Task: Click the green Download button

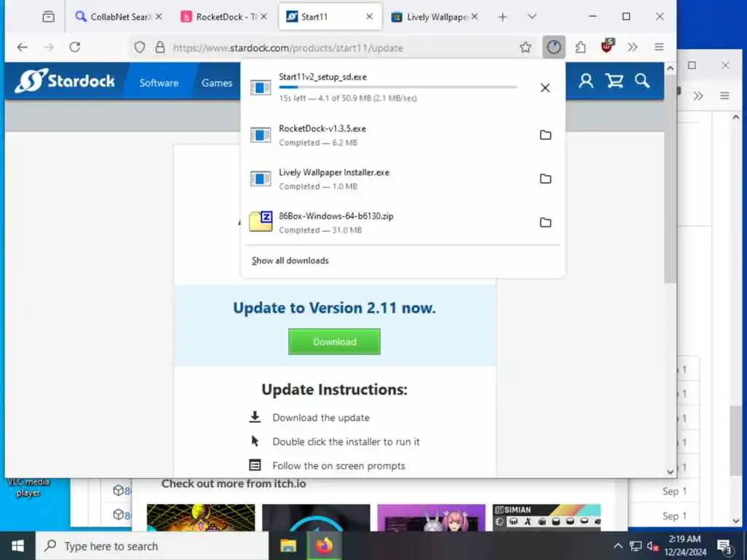Action: [x=334, y=341]
